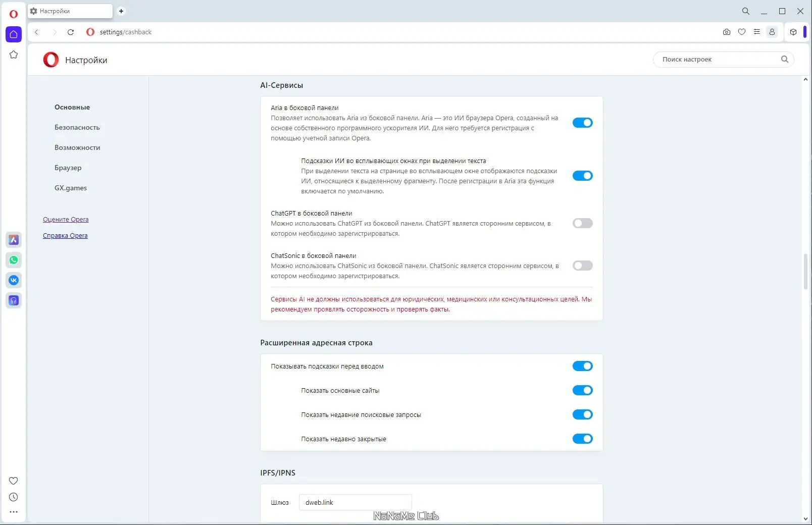
Task: Click the profile account icon
Action: 772,32
